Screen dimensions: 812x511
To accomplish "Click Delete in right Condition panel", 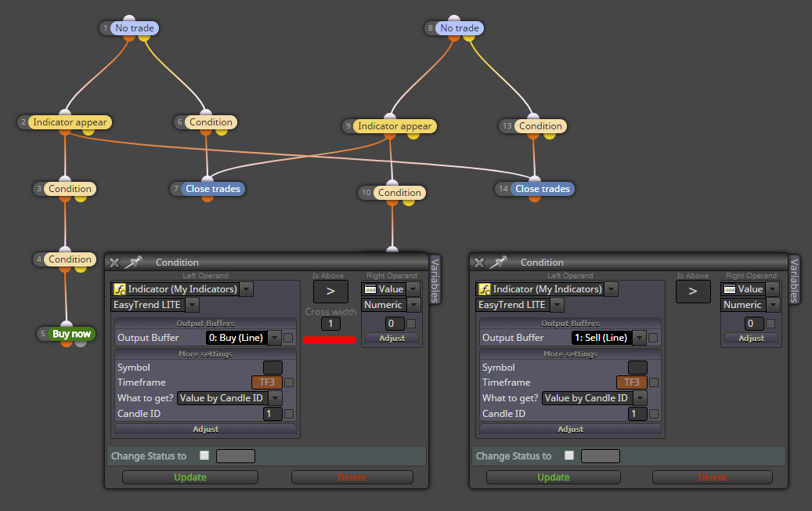I will pos(713,477).
